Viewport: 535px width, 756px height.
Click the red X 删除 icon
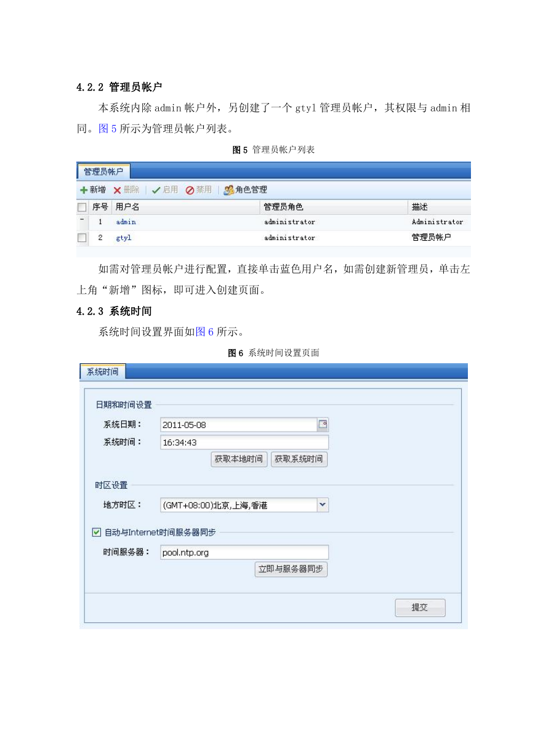click(117, 190)
